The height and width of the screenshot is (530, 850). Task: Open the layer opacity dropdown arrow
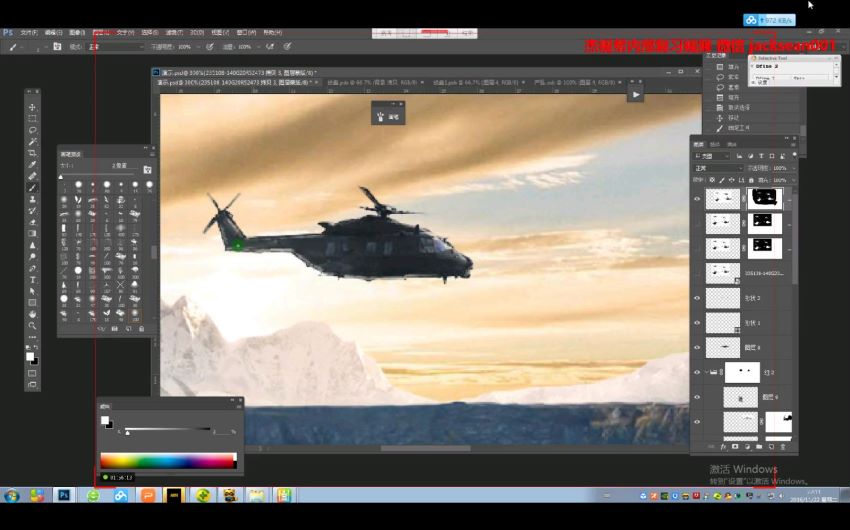[793, 168]
